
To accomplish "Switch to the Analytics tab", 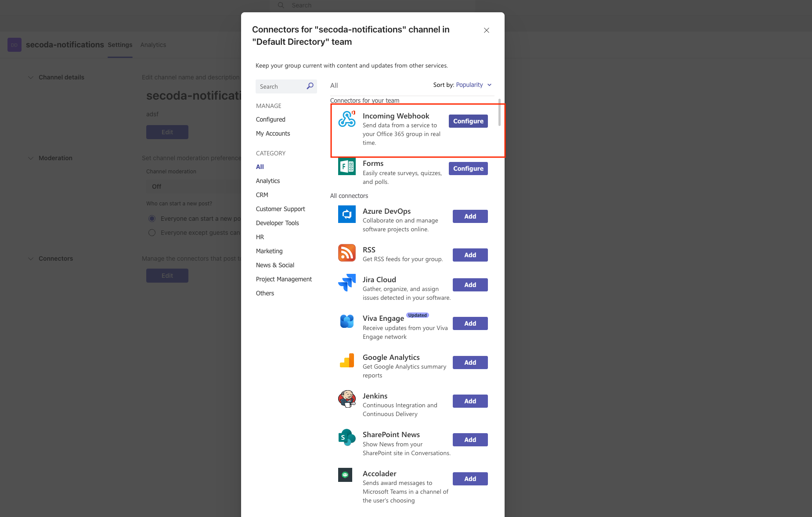I will 153,45.
